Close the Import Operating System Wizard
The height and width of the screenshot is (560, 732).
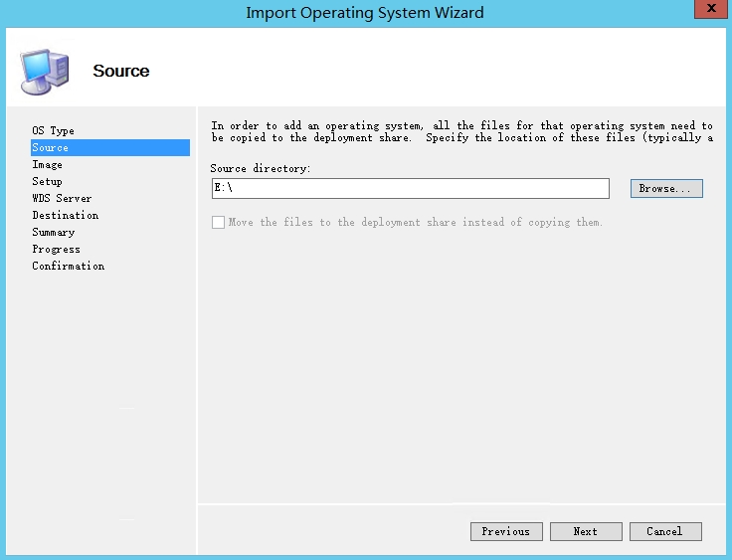pos(710,9)
